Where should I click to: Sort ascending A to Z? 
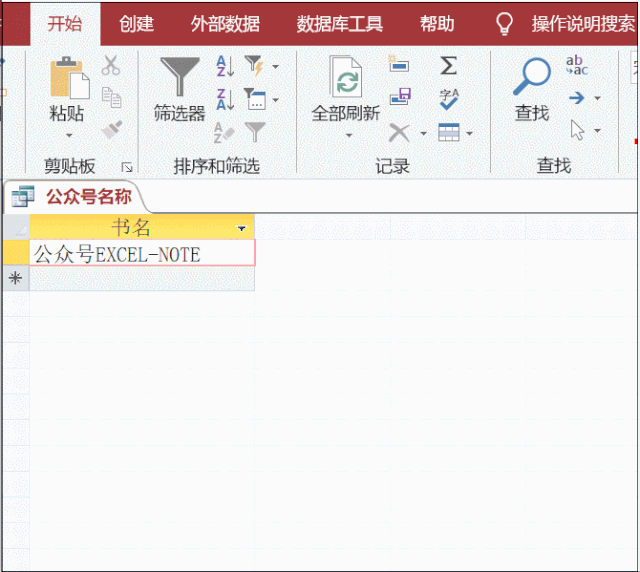225,66
